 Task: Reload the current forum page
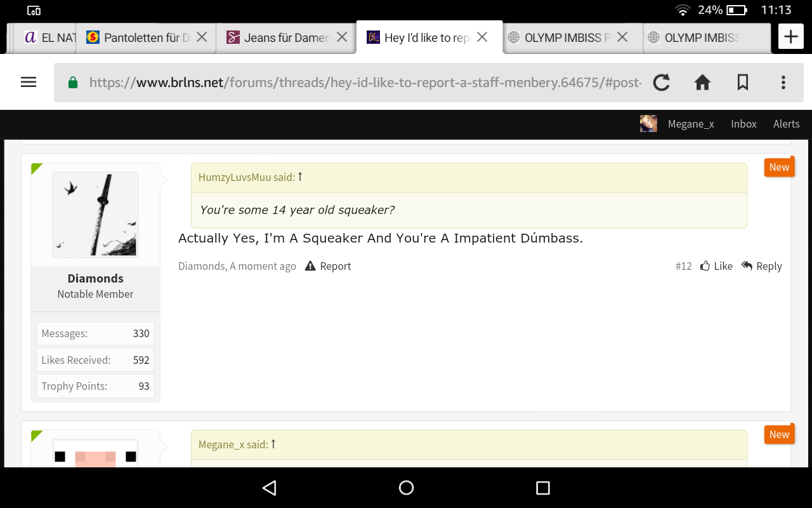pos(662,82)
